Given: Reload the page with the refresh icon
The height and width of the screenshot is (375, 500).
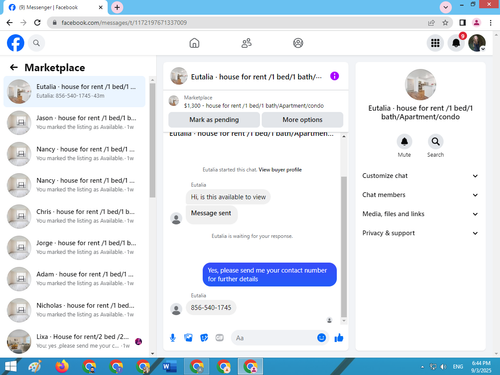Looking at the screenshot, I should tap(37, 23).
